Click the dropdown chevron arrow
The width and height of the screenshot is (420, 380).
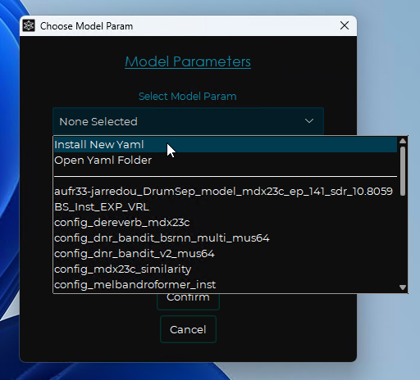click(x=309, y=121)
